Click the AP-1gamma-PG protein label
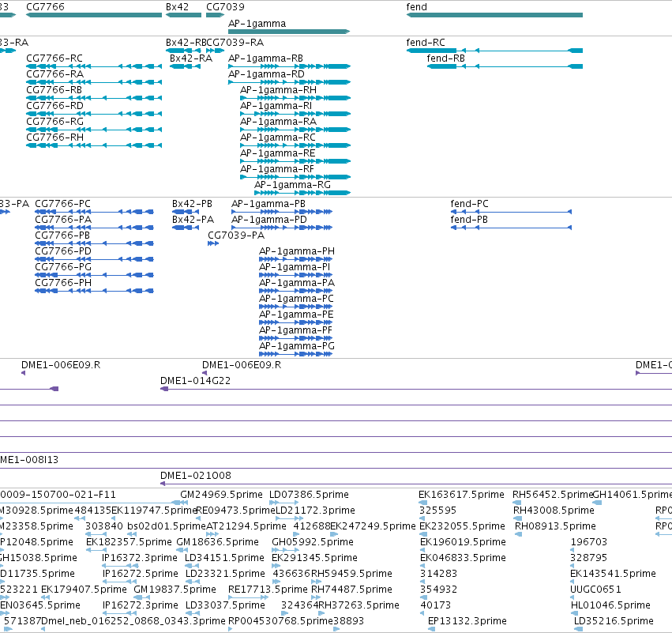 point(297,346)
